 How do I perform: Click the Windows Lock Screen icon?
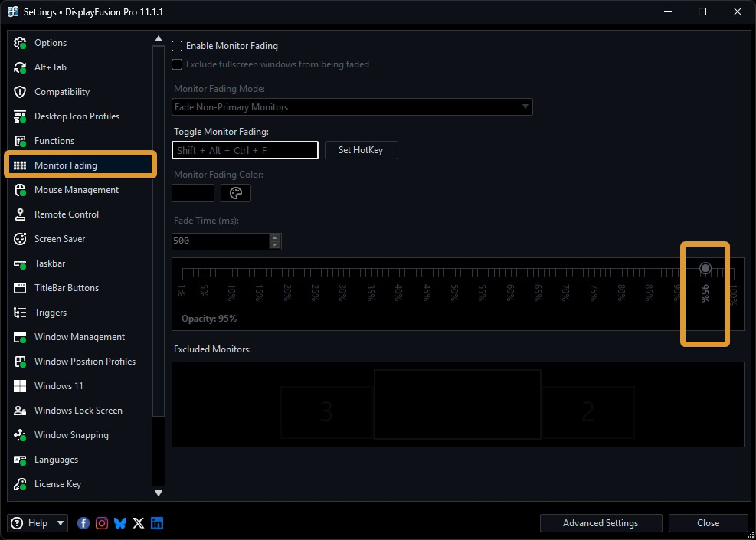(x=20, y=411)
